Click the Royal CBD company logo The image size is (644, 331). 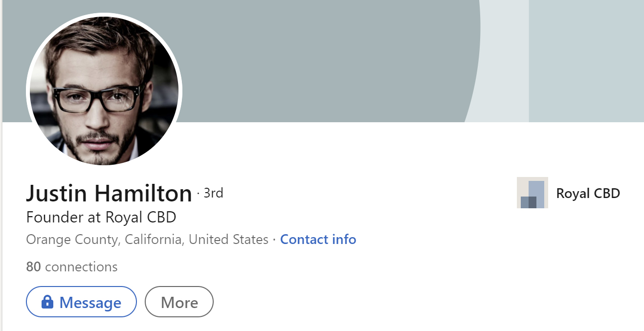coord(532,193)
